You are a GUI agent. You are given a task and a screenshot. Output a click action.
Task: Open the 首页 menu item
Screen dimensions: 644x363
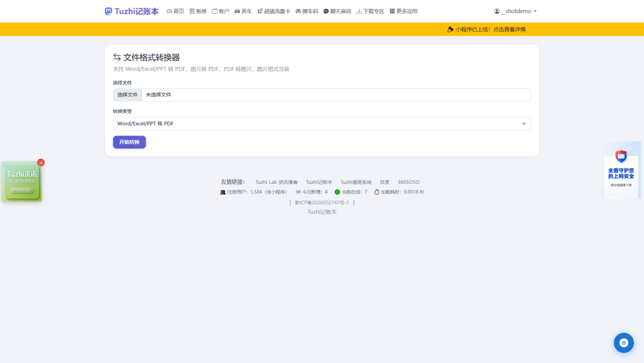tap(175, 11)
